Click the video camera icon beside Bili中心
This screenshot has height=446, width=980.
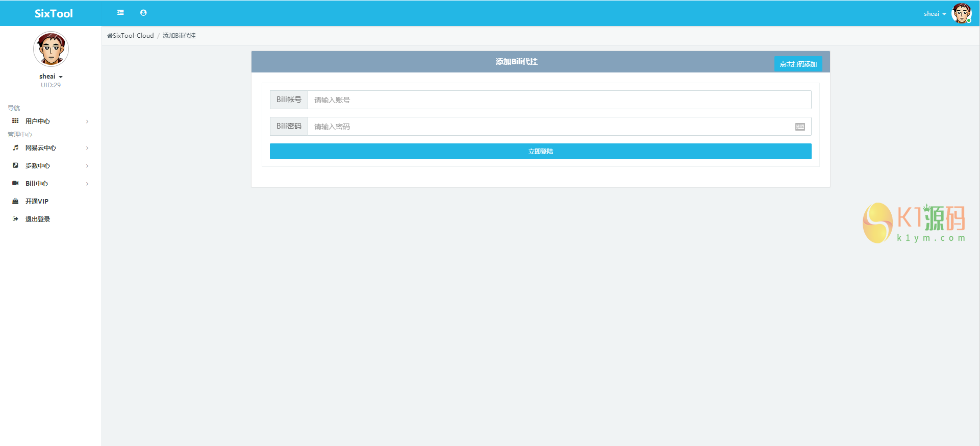coord(15,183)
